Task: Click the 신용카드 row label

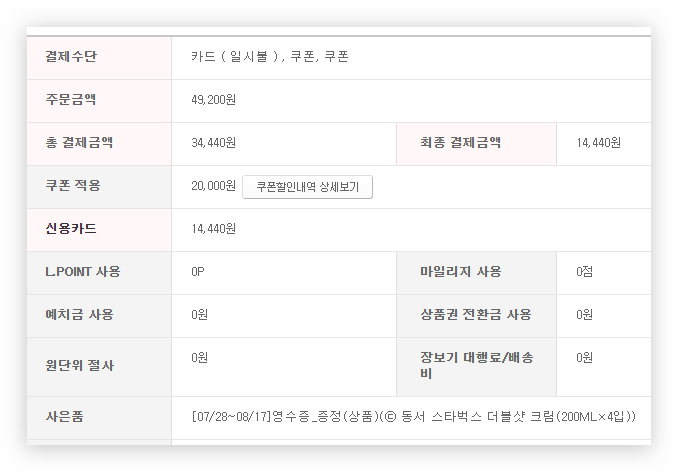Action: coord(72,228)
